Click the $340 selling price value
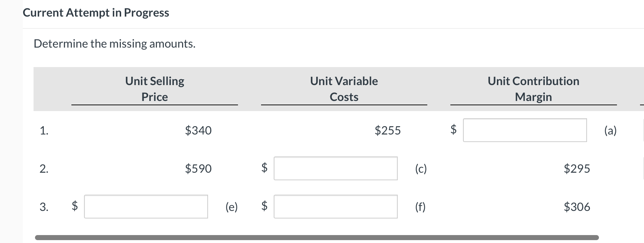The width and height of the screenshot is (644, 243). pyautogui.click(x=199, y=131)
